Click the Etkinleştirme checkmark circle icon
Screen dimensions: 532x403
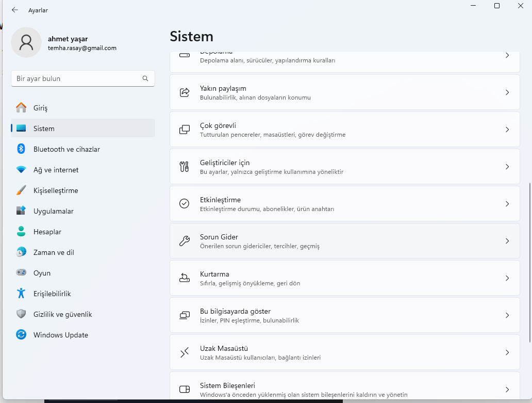tap(184, 204)
